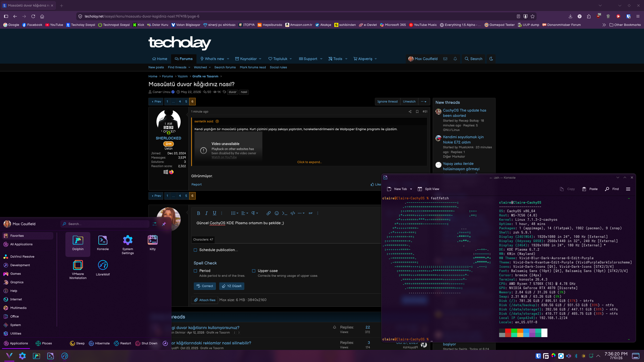Open the Forums navigation tab
Viewport: 644px width, 362px height.
tap(184, 59)
